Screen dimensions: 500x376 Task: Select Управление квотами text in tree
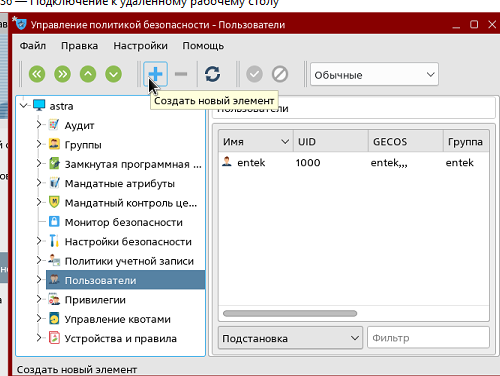(x=117, y=319)
